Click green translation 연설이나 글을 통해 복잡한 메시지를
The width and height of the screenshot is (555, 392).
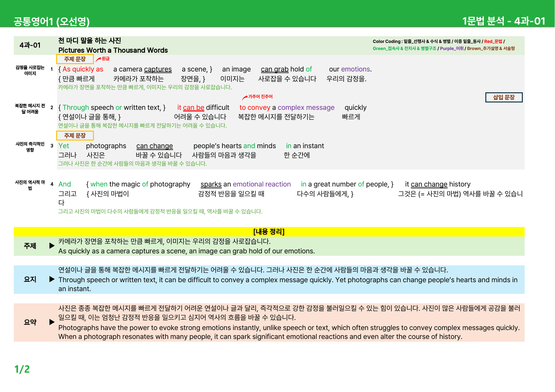point(142,126)
